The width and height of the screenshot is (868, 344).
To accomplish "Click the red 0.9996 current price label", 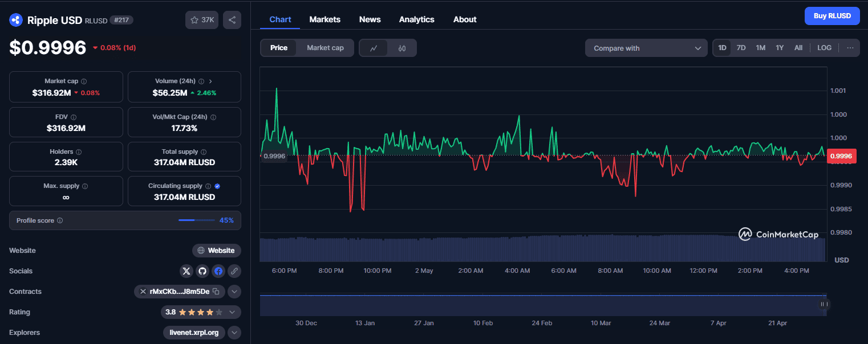I will pyautogui.click(x=841, y=156).
